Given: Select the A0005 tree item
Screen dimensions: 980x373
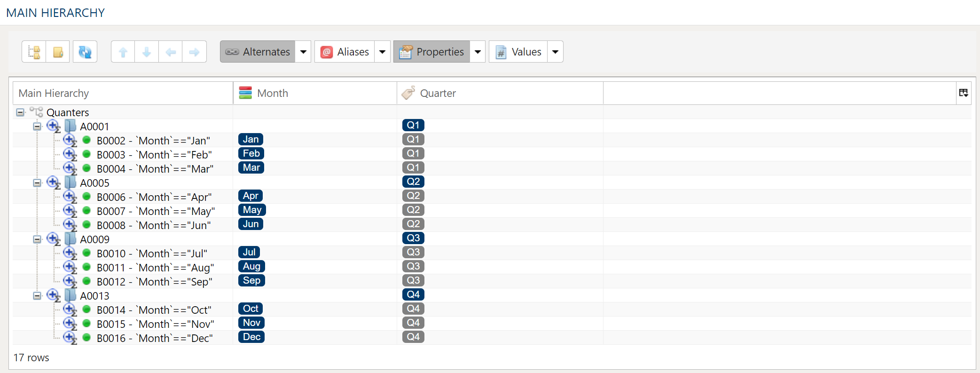Looking at the screenshot, I should tap(94, 183).
